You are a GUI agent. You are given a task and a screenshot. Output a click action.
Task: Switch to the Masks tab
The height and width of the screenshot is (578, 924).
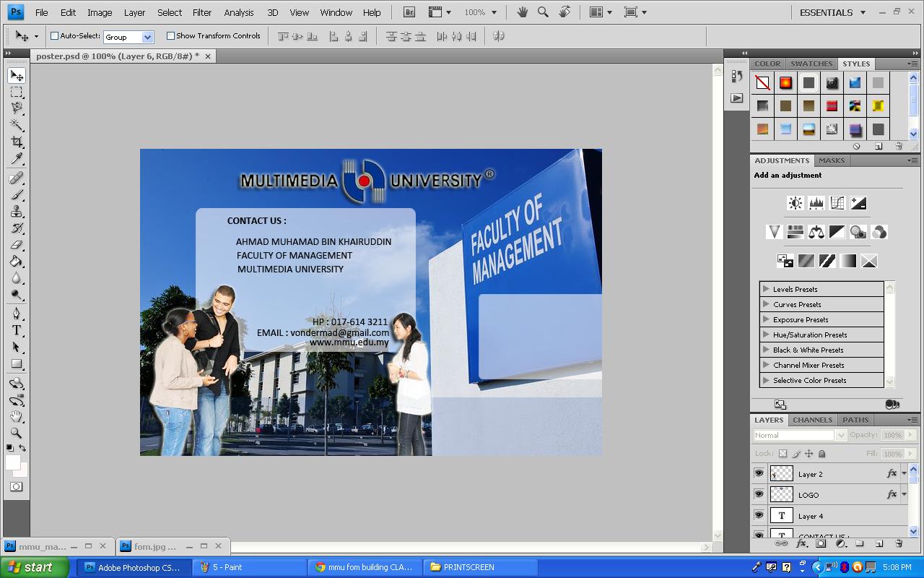tap(831, 160)
